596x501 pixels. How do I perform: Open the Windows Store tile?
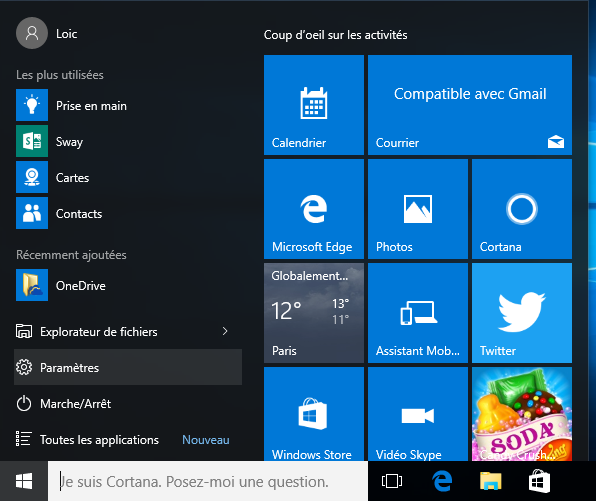pyautogui.click(x=314, y=414)
